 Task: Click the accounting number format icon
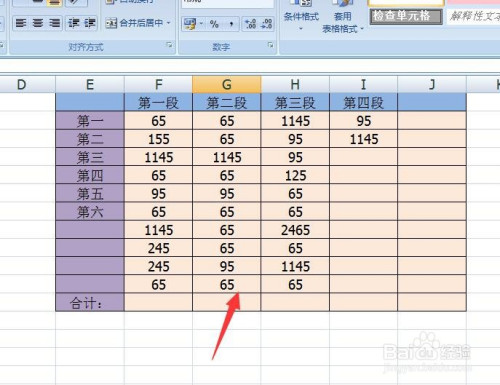tap(190, 24)
